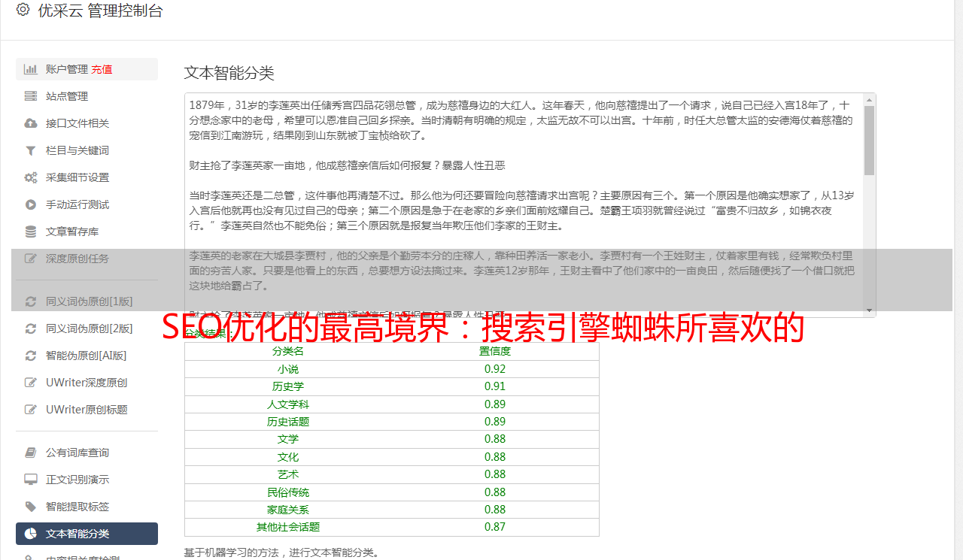The height and width of the screenshot is (560, 963).
Task: Select 手动运行测试 entry
Action: coord(87,204)
